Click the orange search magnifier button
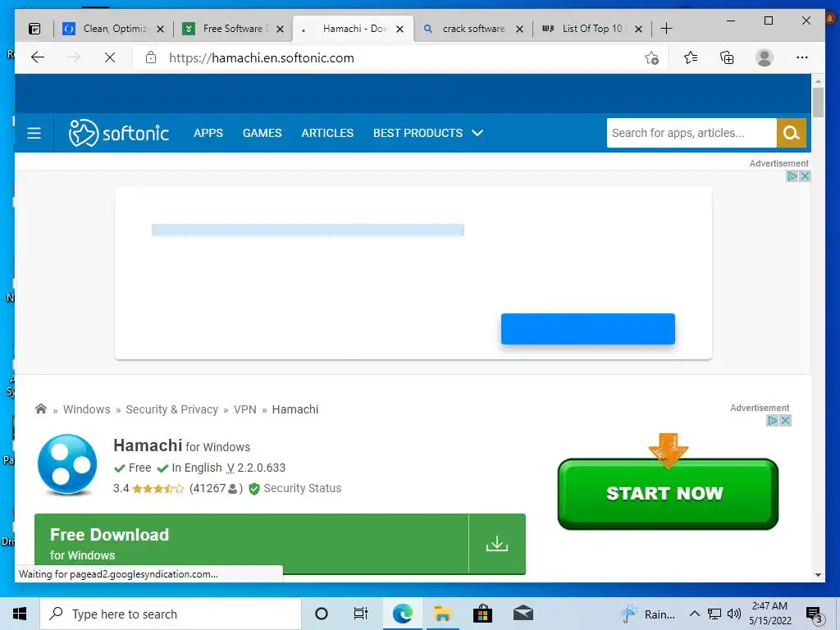This screenshot has width=840, height=630. tap(792, 133)
